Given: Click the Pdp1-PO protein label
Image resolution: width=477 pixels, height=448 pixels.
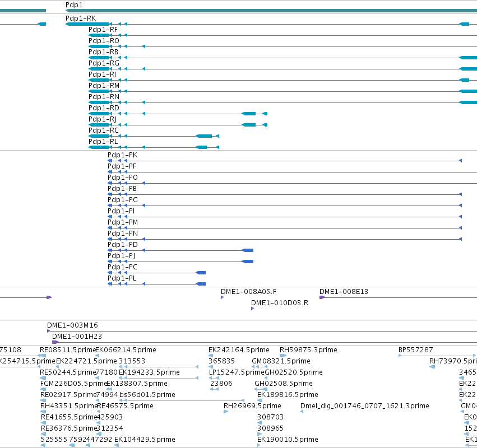Looking at the screenshot, I should (x=123, y=178).
